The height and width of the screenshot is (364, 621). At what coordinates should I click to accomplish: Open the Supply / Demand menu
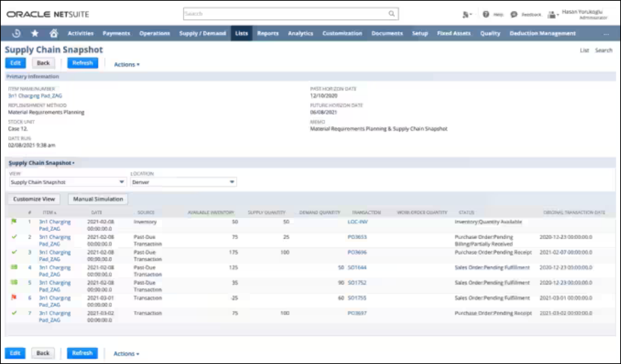pos(202,33)
